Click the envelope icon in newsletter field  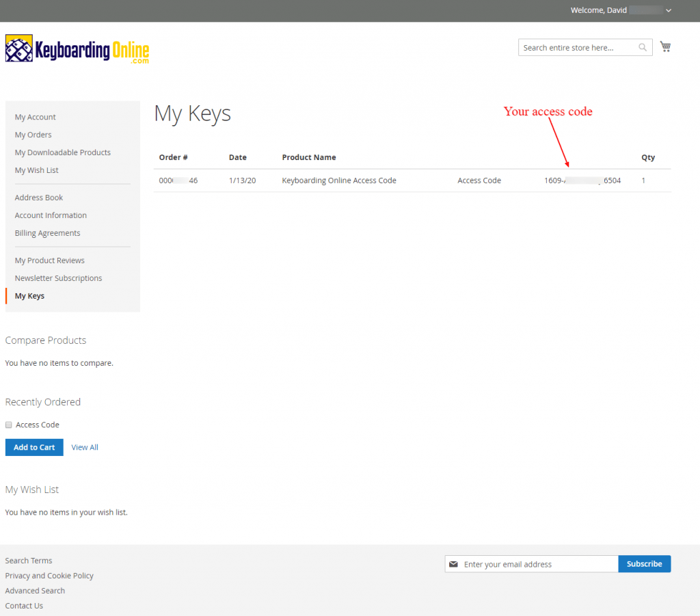pyautogui.click(x=454, y=564)
